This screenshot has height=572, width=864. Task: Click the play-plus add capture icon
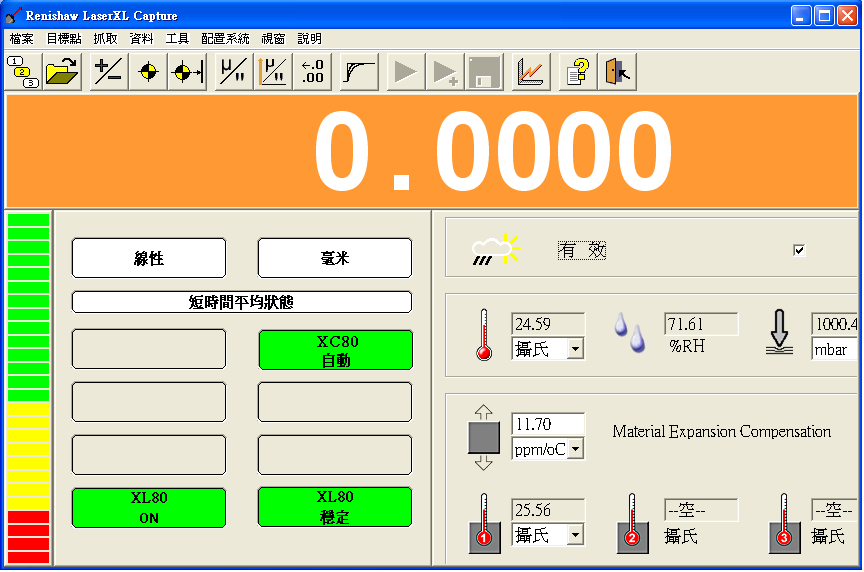(445, 72)
